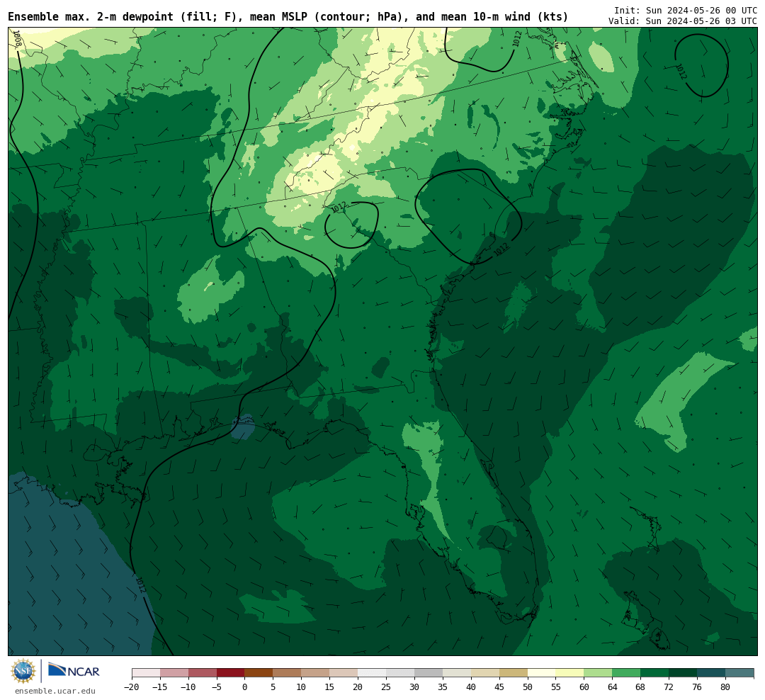Pick the 45 to 50 khaki swatch
The image size is (765, 700).
click(x=514, y=673)
